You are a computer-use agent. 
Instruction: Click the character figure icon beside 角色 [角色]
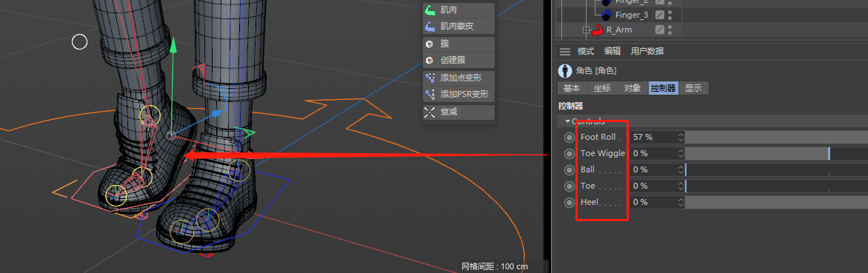click(565, 71)
